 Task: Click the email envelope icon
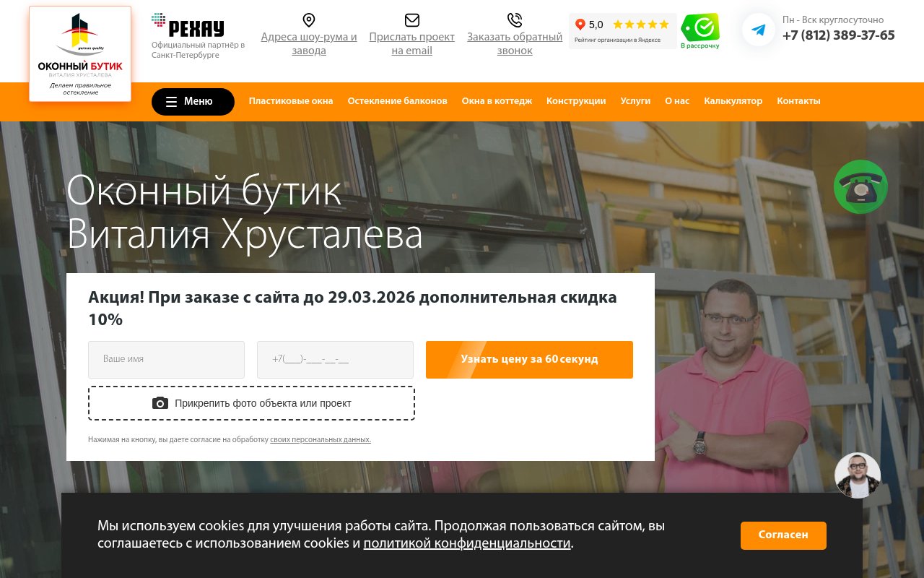tap(411, 20)
